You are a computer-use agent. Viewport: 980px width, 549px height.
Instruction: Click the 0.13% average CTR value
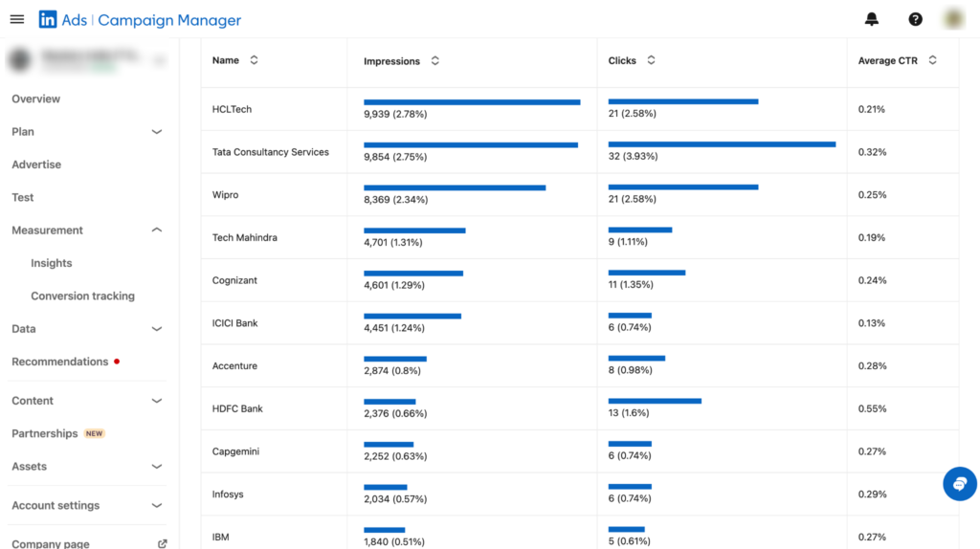871,323
